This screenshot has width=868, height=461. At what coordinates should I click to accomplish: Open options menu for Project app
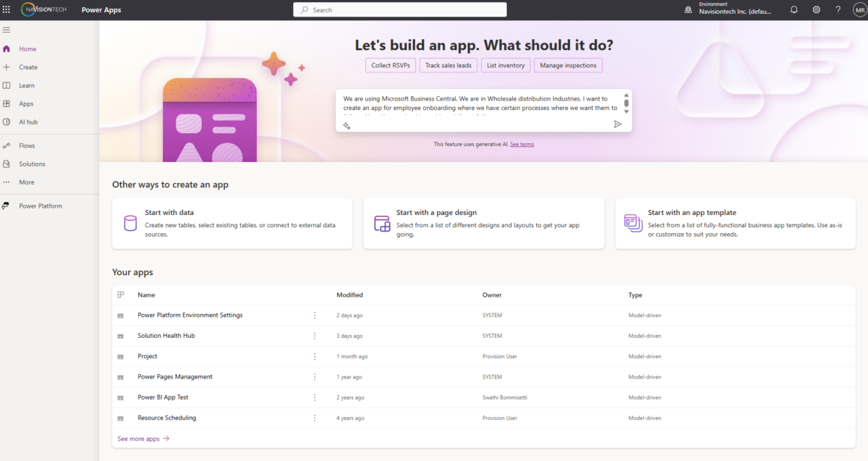click(x=314, y=356)
